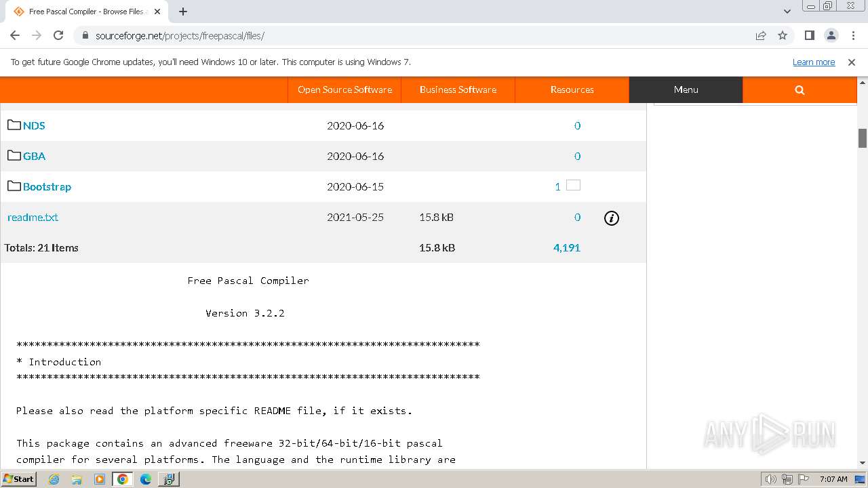Click the Bootstrap downloads count 1
Image resolution: width=868 pixels, height=488 pixels.
pos(557,186)
